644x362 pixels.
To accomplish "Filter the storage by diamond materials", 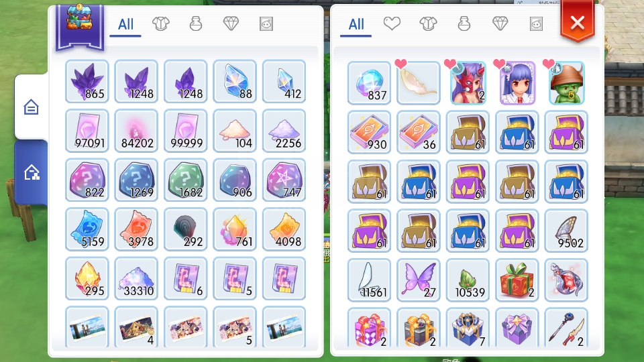I will (x=231, y=24).
